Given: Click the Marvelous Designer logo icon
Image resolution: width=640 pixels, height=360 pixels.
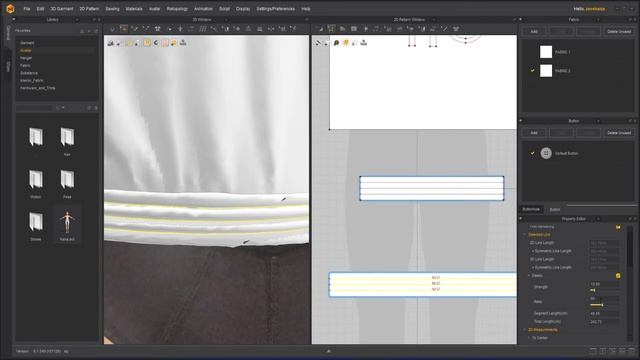Looking at the screenshot, I should 10,9.
